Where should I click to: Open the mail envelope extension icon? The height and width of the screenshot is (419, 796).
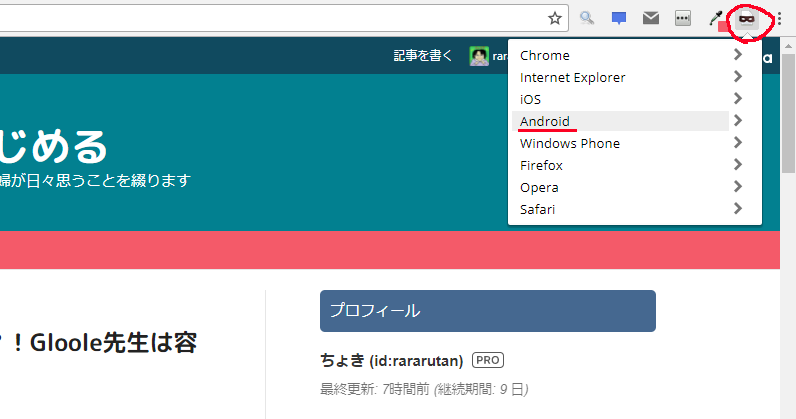(651, 18)
